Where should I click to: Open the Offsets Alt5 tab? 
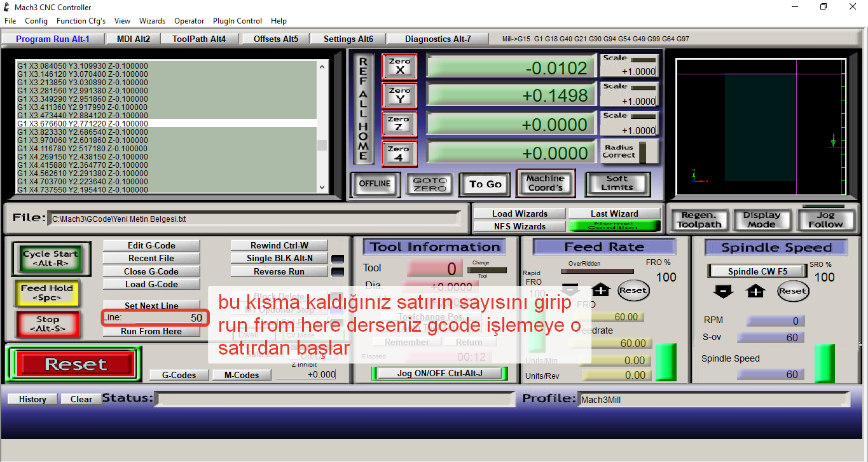(276, 39)
